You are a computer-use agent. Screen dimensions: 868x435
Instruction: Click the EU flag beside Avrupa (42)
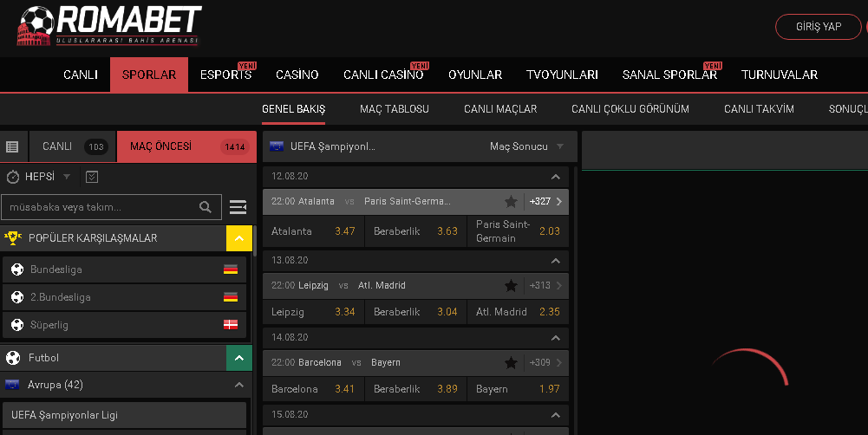click(x=12, y=385)
